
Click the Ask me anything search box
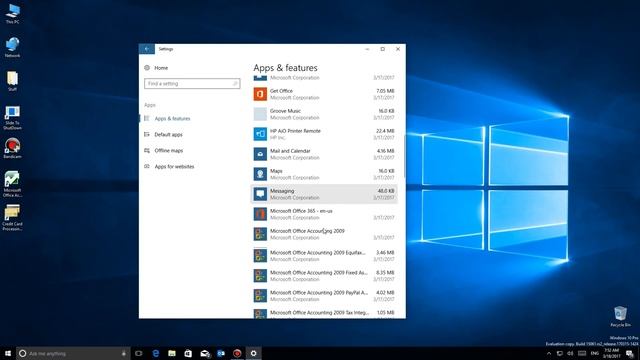73,353
